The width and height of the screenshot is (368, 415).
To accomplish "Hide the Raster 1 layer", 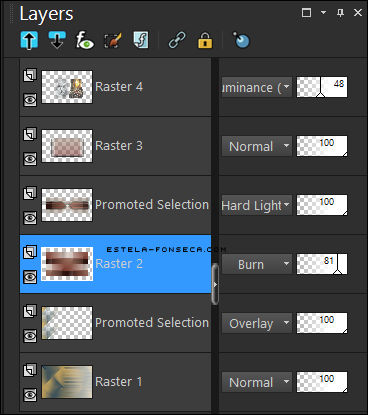I will tap(30, 395).
